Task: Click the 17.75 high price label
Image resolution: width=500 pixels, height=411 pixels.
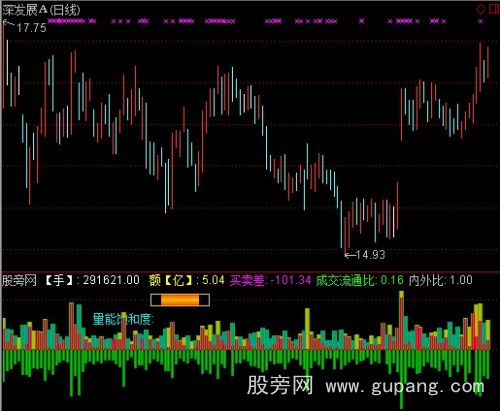Action: (x=31, y=28)
